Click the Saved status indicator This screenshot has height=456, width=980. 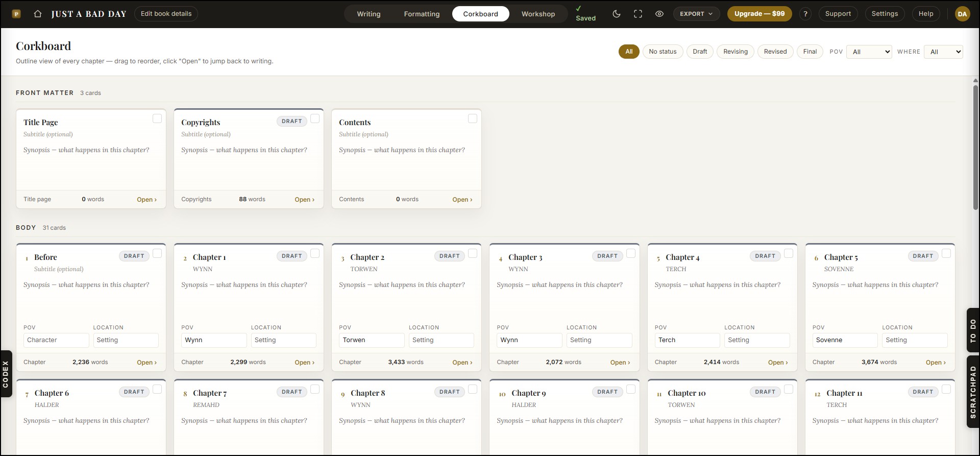585,14
